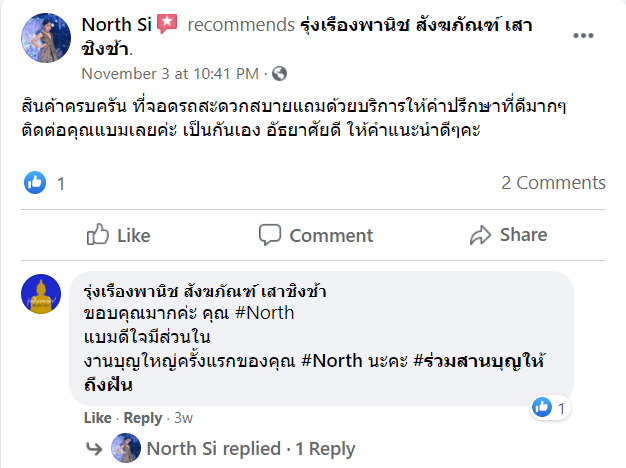The width and height of the screenshot is (626, 468).
Task: Show who liked the post count
Action: (x=61, y=183)
